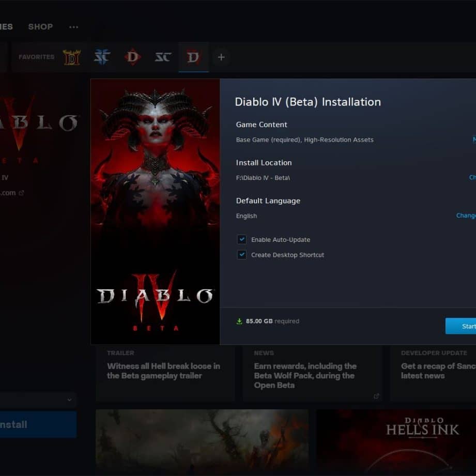Open the three-dots more menu
Image resolution: width=476 pixels, height=476 pixels.
pyautogui.click(x=73, y=27)
